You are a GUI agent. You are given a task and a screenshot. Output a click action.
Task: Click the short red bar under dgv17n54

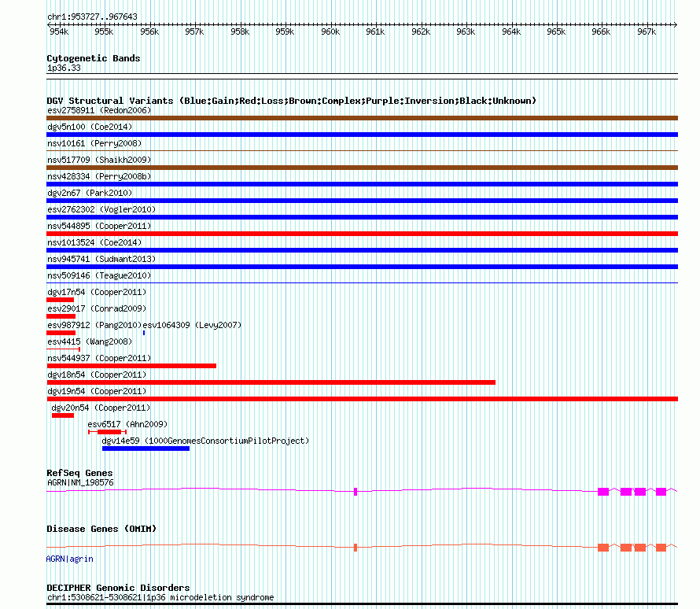60,300
